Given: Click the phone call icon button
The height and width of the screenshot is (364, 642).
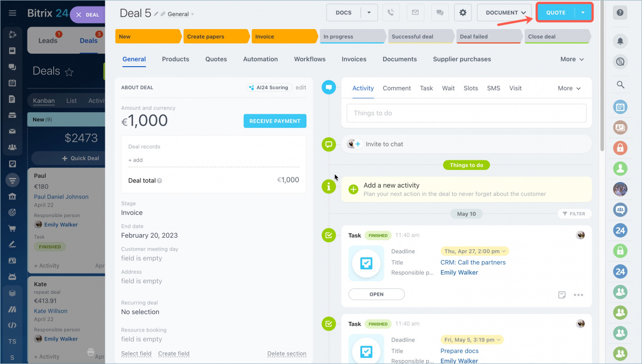Looking at the screenshot, I should pos(390,13).
